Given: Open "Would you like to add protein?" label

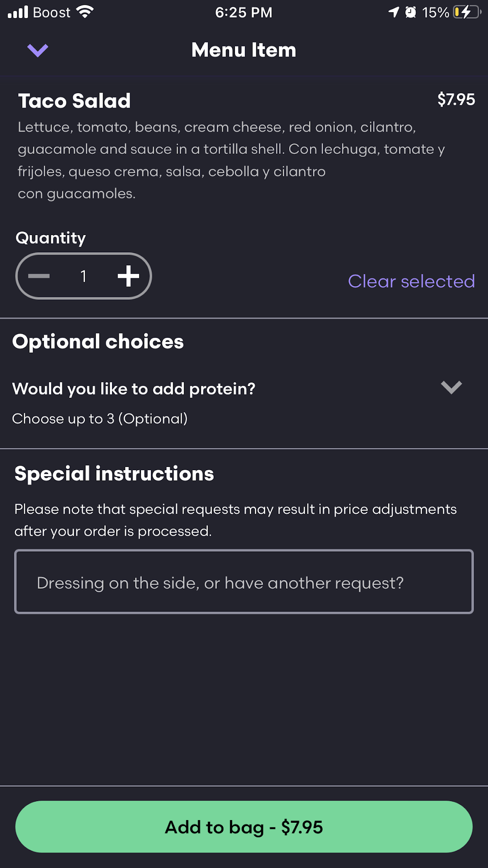Looking at the screenshot, I should coord(134,389).
